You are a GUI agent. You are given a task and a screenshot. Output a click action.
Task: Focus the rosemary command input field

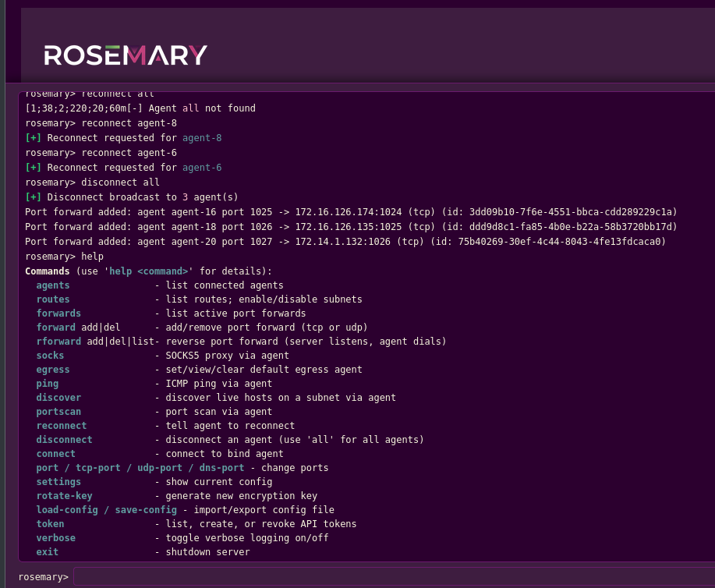[394, 576]
